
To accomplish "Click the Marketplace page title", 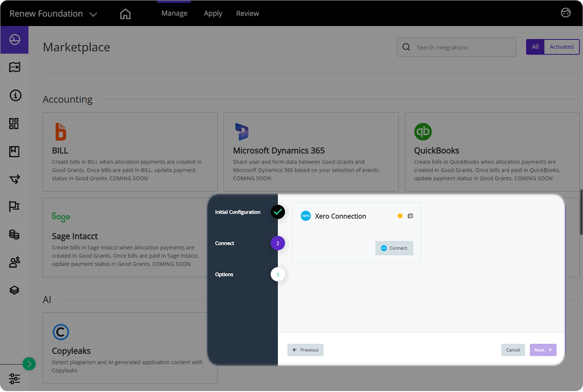I will coord(76,47).
